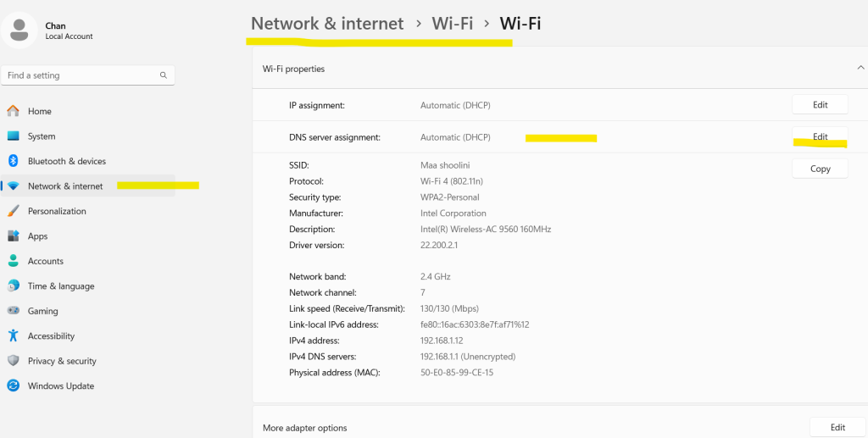The width and height of the screenshot is (868, 438).
Task: Go to middle Wi-Fi breadcrumb
Action: click(x=452, y=24)
